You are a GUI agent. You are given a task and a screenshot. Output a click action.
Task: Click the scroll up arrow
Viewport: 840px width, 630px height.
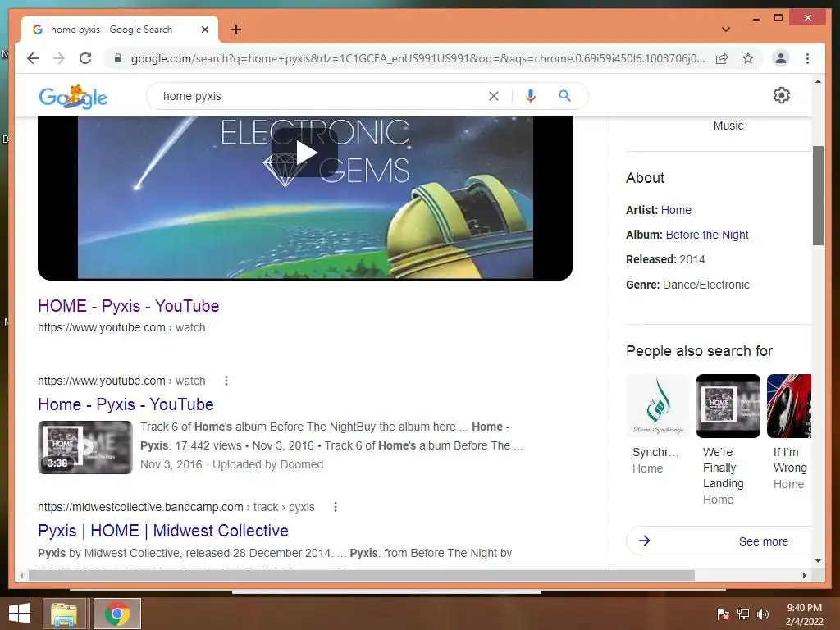[x=818, y=81]
